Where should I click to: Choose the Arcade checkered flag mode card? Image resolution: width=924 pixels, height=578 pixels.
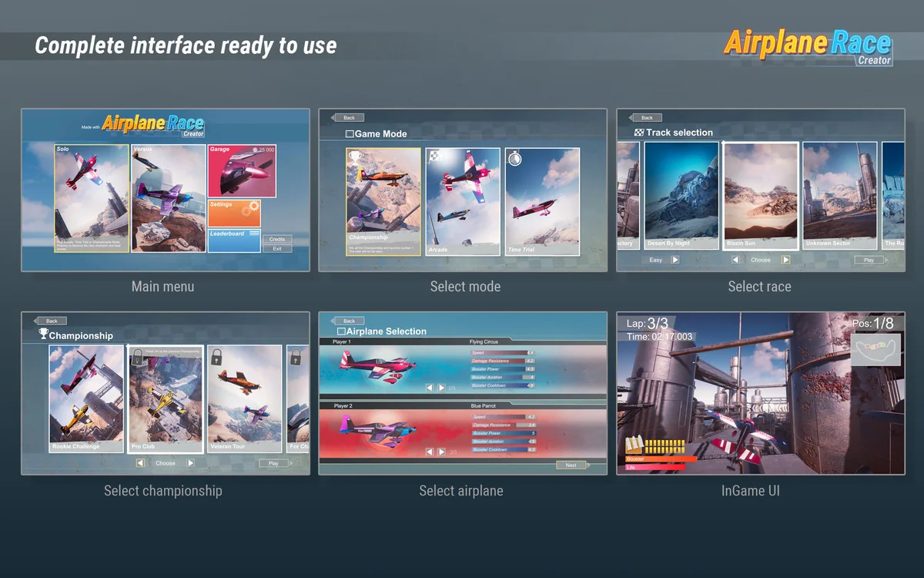coord(463,201)
